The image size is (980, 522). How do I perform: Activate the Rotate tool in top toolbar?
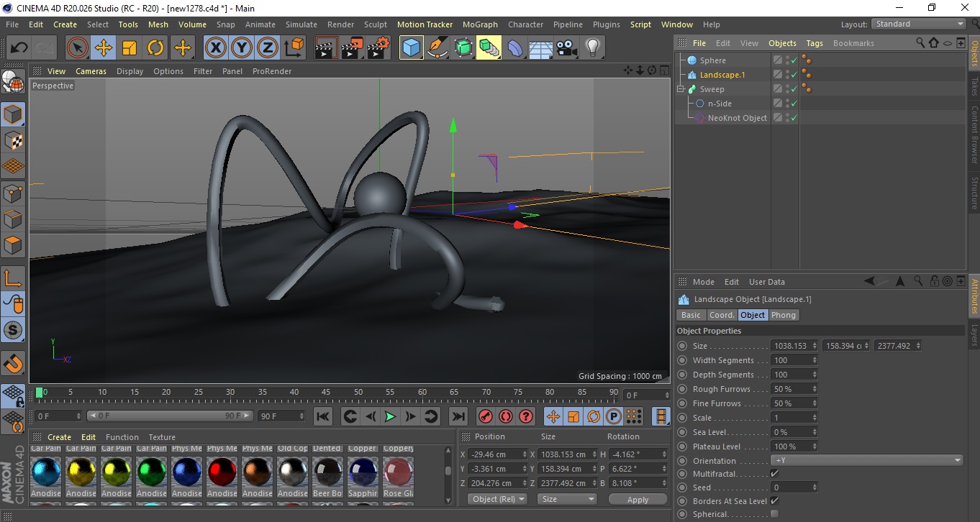coord(155,48)
